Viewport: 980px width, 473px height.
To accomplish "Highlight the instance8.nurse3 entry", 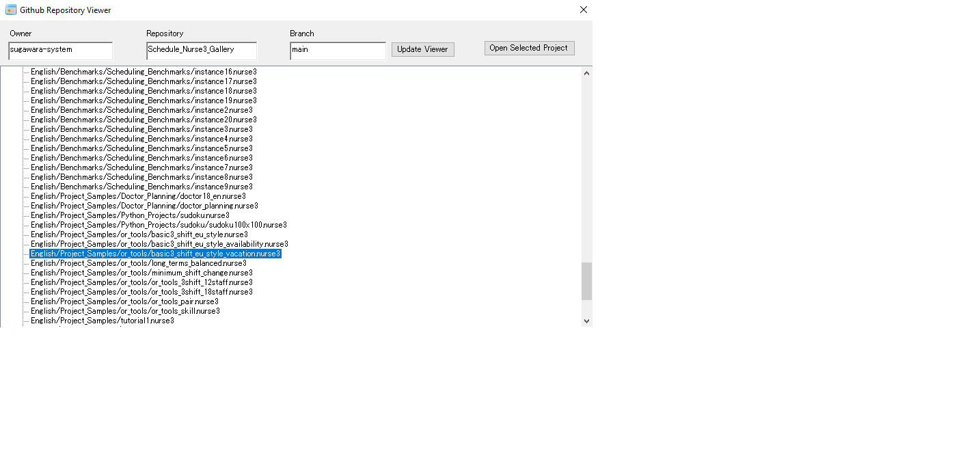I will pyautogui.click(x=141, y=177).
